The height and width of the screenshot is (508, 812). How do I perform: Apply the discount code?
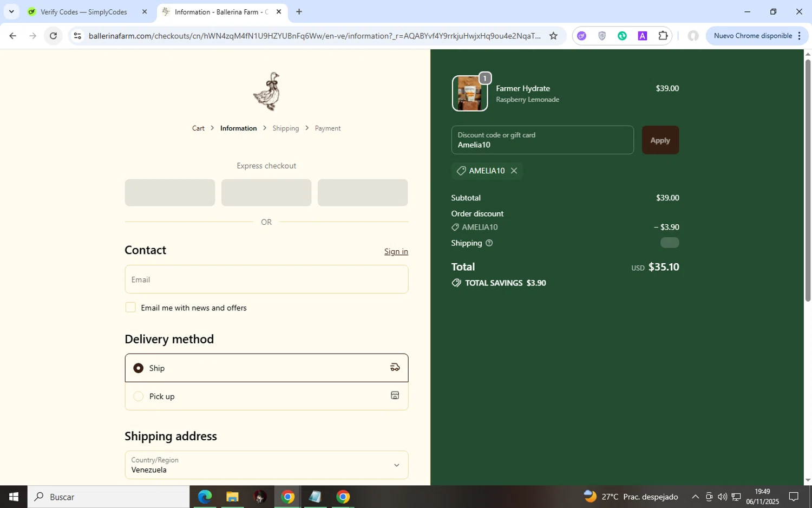660,140
